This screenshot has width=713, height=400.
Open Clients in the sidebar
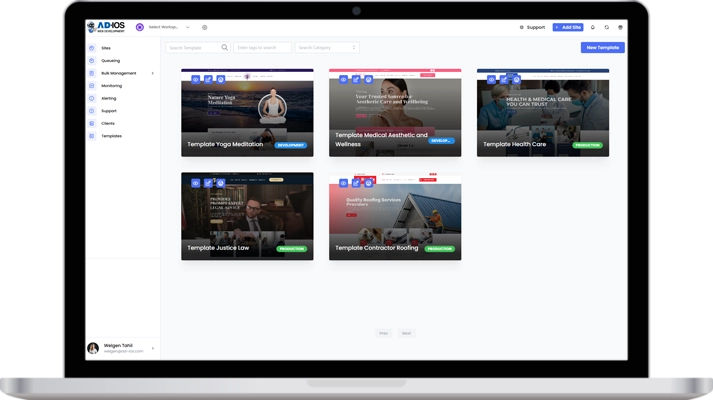[x=108, y=124]
